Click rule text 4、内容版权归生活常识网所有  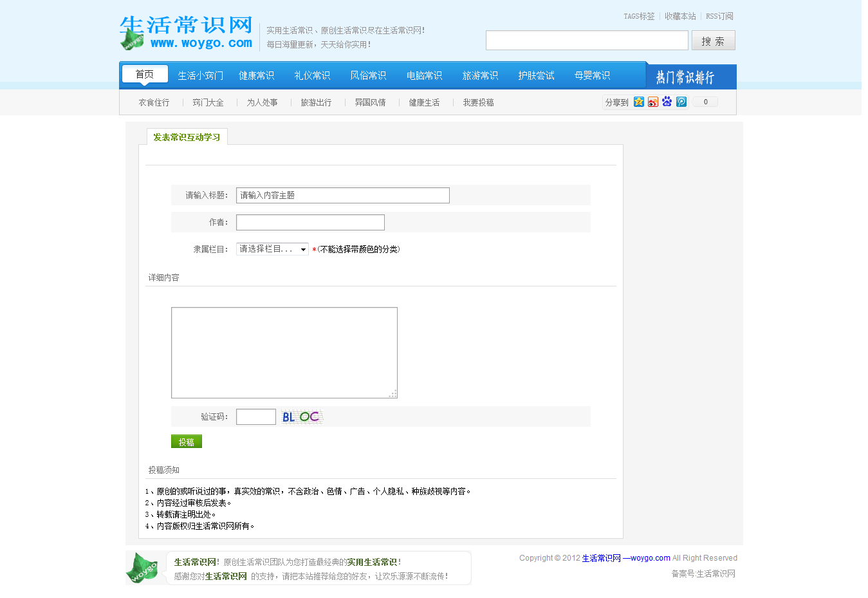(x=199, y=526)
